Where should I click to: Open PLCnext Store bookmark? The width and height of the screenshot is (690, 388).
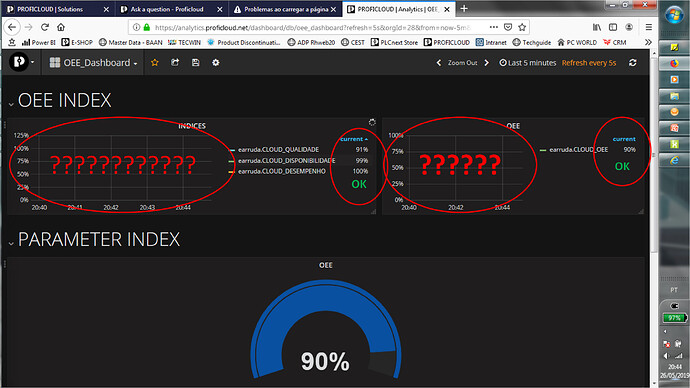pyautogui.click(x=394, y=42)
